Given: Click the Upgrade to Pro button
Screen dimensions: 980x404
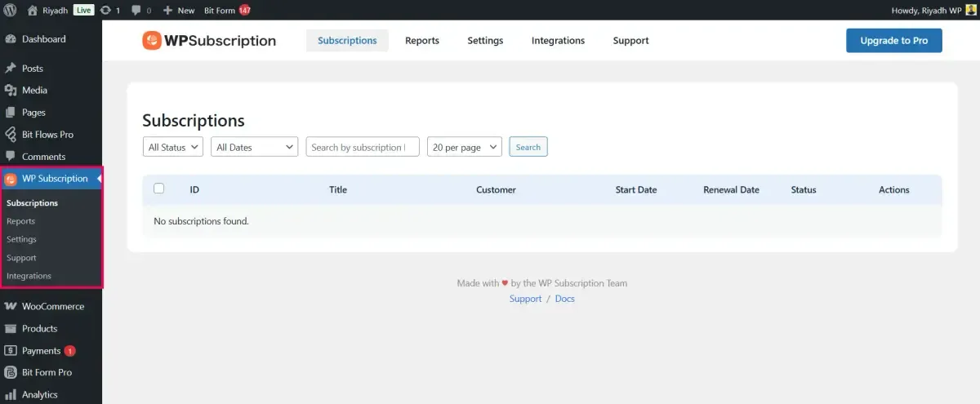Looking at the screenshot, I should coord(894,41).
